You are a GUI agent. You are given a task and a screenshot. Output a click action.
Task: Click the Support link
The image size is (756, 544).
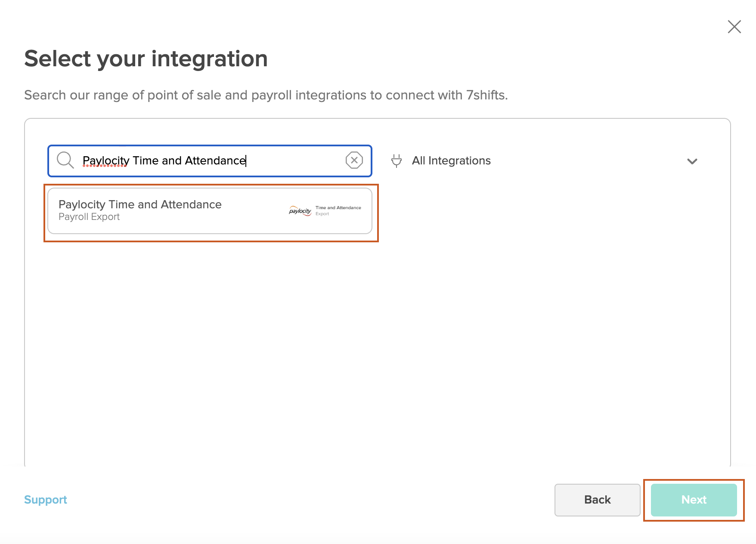[x=46, y=500]
